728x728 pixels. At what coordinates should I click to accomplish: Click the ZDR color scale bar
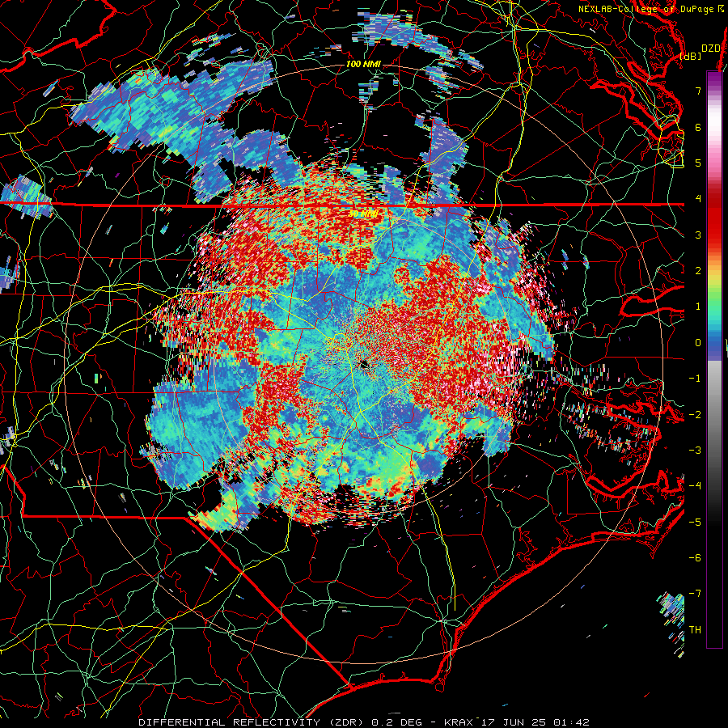pos(714,359)
